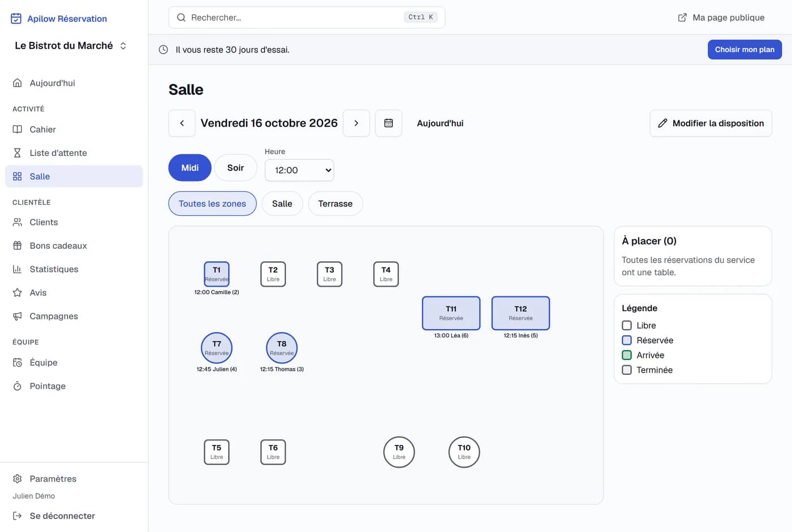792x532 pixels.
Task: Open the Aujourd'hui home icon in sidebar
Action: tap(18, 83)
